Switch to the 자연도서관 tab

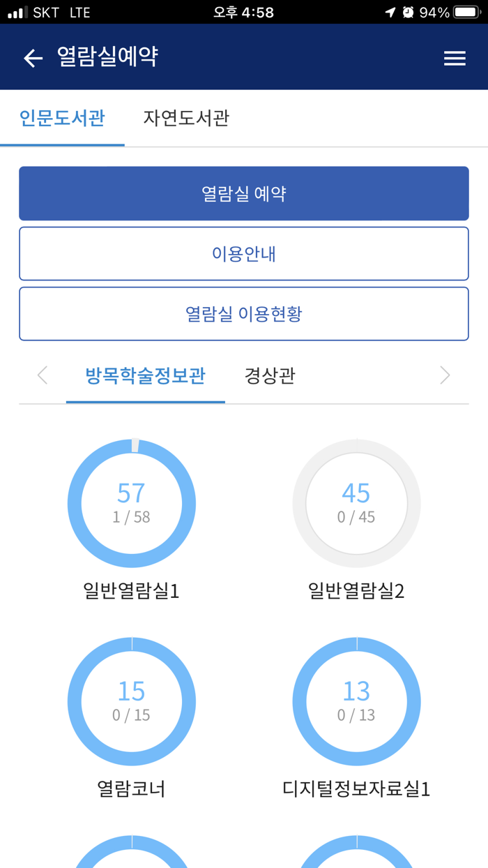185,119
